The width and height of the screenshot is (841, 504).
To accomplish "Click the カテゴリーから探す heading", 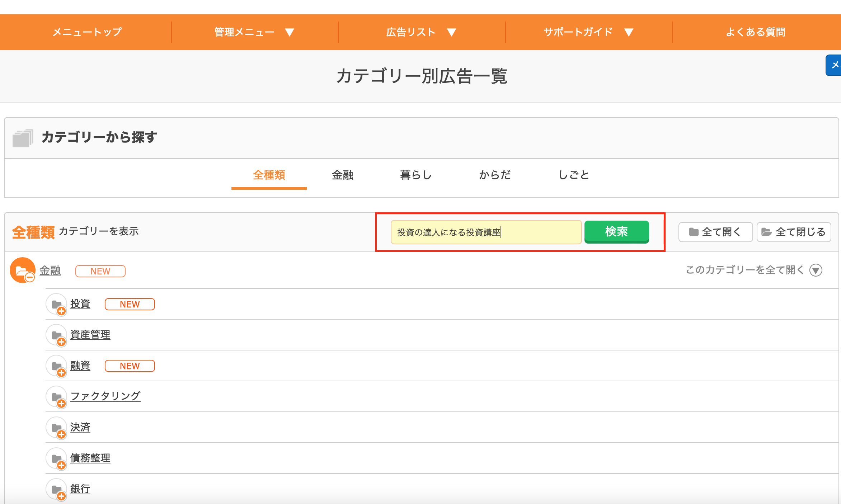I will point(99,137).
